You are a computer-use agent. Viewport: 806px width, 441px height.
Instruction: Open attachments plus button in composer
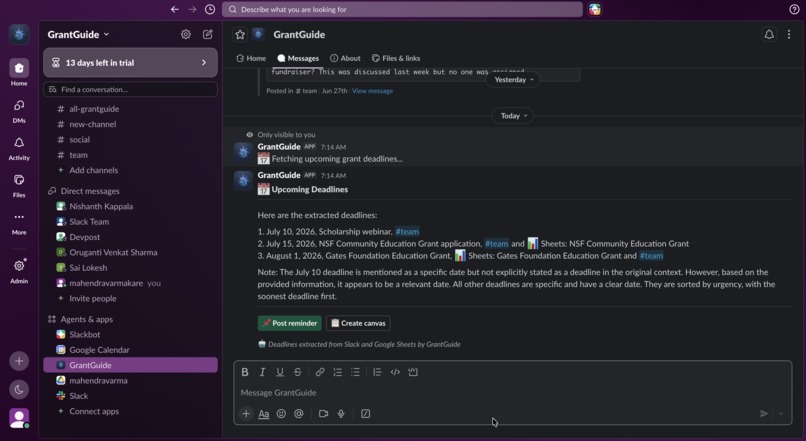[x=246, y=414]
